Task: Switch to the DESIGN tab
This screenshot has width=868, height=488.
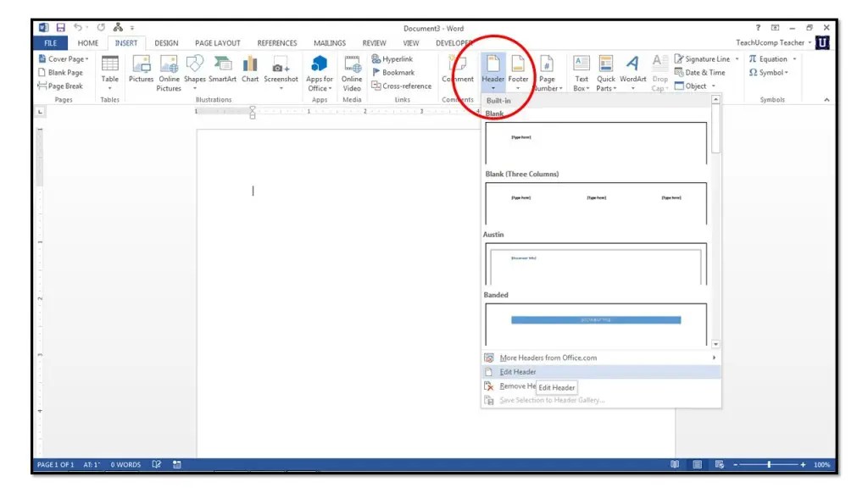Action: tap(166, 43)
